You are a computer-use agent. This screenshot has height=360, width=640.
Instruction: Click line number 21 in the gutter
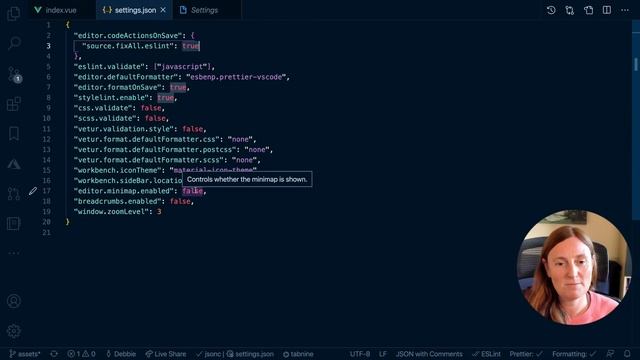[x=47, y=232]
